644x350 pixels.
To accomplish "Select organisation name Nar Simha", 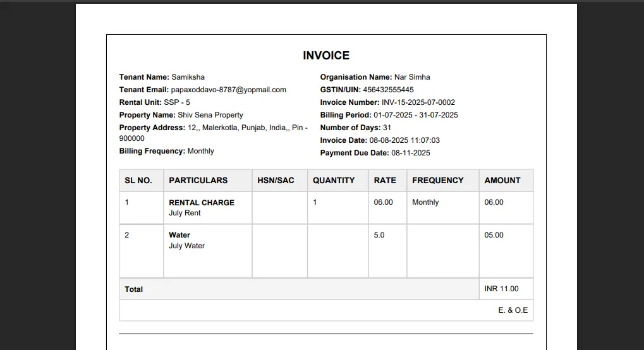I will [x=412, y=77].
